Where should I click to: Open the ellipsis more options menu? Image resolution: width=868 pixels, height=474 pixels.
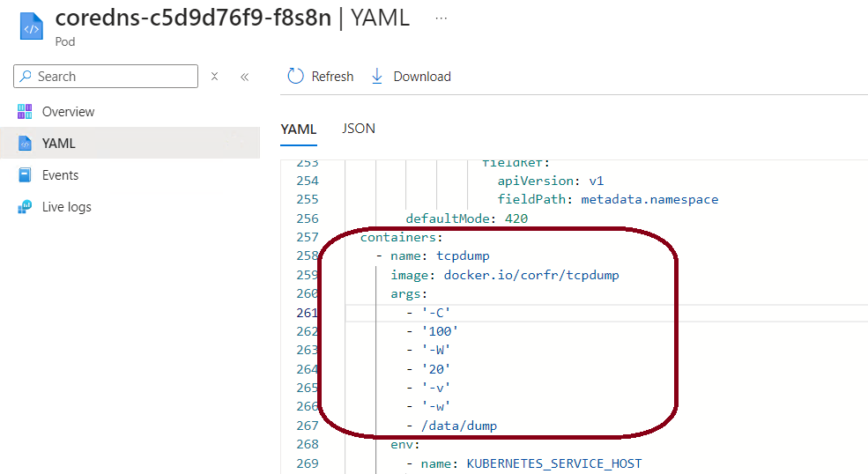tap(441, 19)
